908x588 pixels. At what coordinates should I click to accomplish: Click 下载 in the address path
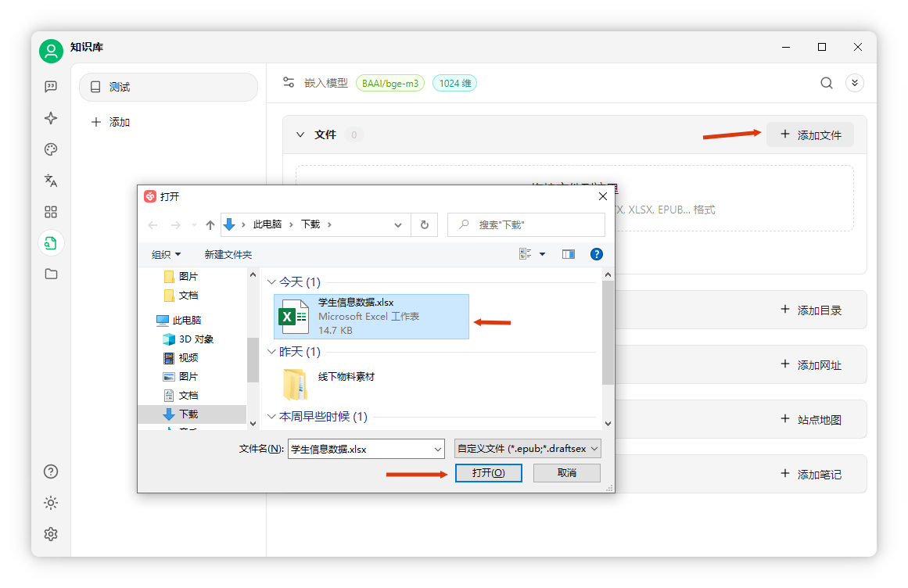pyautogui.click(x=311, y=224)
